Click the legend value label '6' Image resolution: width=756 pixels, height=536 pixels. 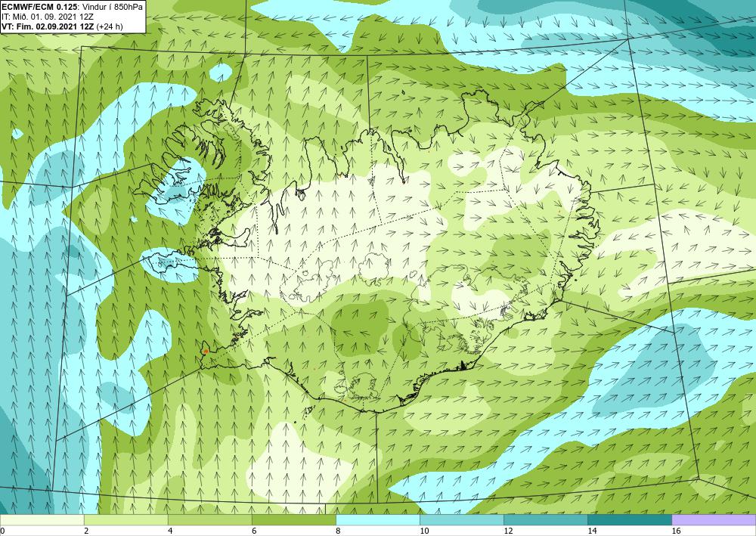pyautogui.click(x=254, y=531)
